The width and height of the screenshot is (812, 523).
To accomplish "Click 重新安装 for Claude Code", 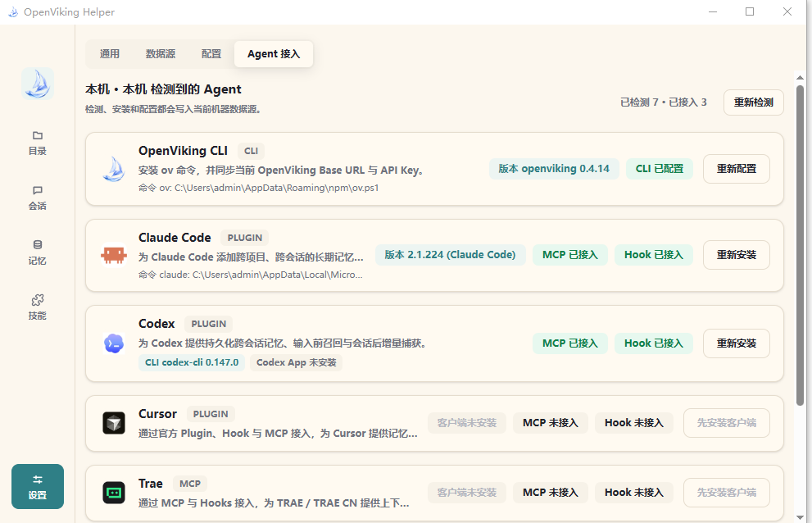I will (x=737, y=255).
